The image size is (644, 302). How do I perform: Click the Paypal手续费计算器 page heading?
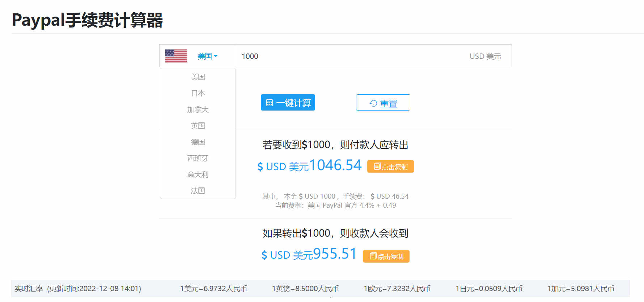(x=87, y=20)
